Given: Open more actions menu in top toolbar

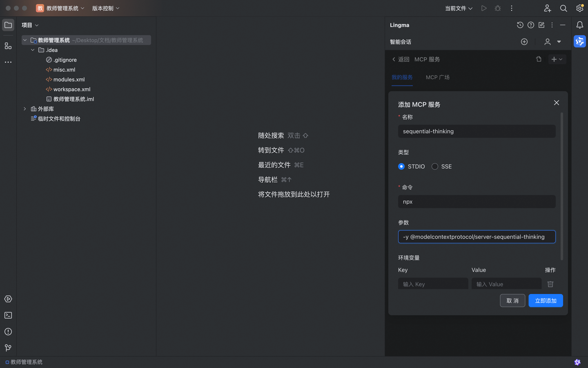Looking at the screenshot, I should pyautogui.click(x=511, y=8).
